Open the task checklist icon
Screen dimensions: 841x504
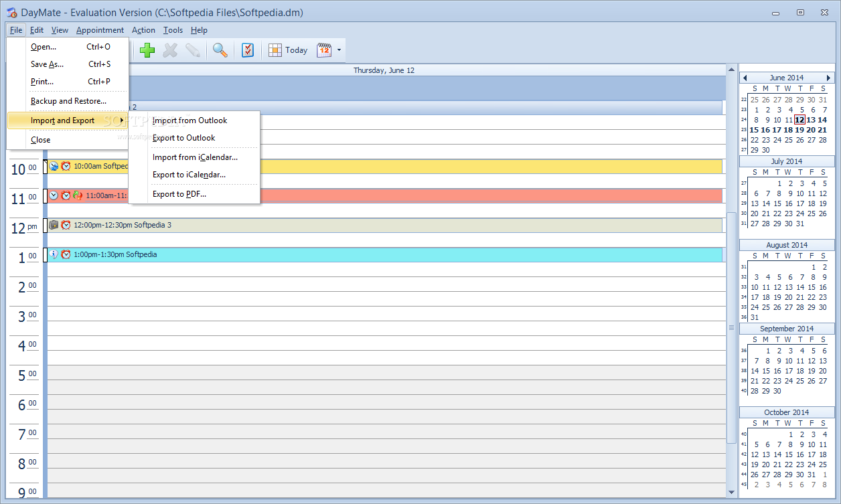pyautogui.click(x=248, y=50)
